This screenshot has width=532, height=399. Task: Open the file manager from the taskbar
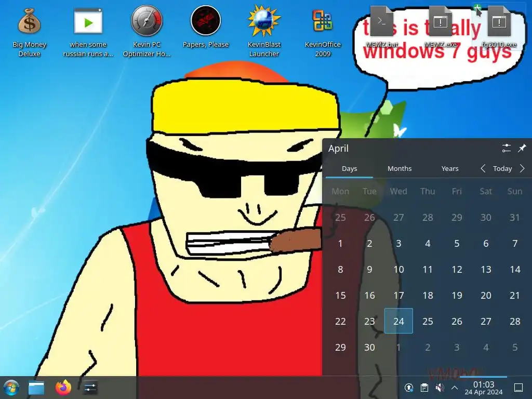pyautogui.click(x=36, y=388)
